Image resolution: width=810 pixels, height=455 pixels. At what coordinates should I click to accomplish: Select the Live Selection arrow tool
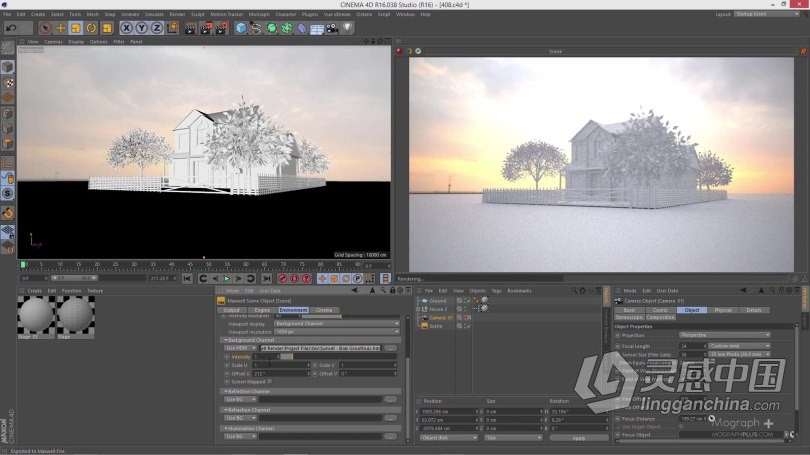(x=45, y=28)
